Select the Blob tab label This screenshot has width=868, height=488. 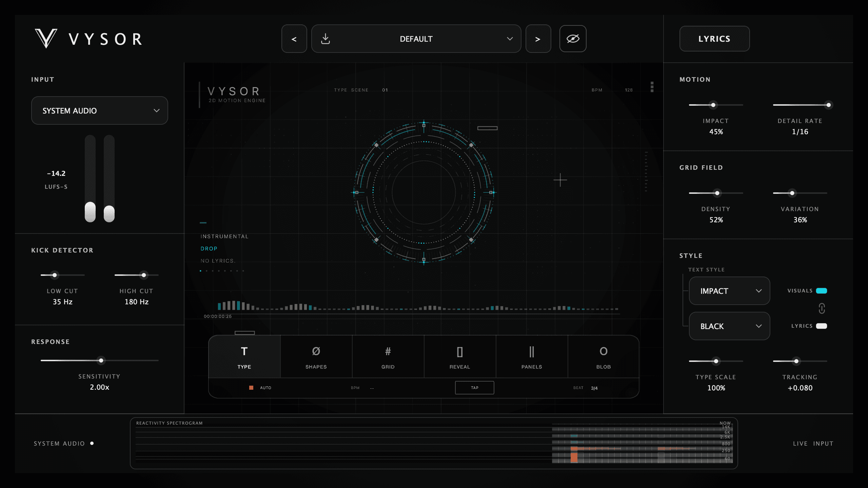click(x=604, y=367)
